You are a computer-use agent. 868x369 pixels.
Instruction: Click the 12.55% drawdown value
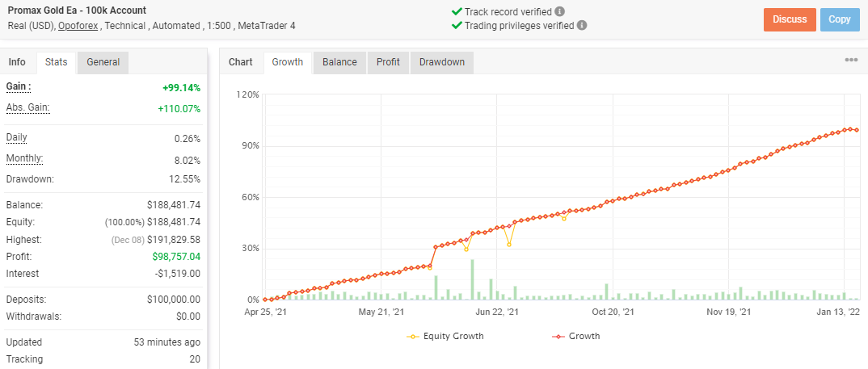click(185, 179)
